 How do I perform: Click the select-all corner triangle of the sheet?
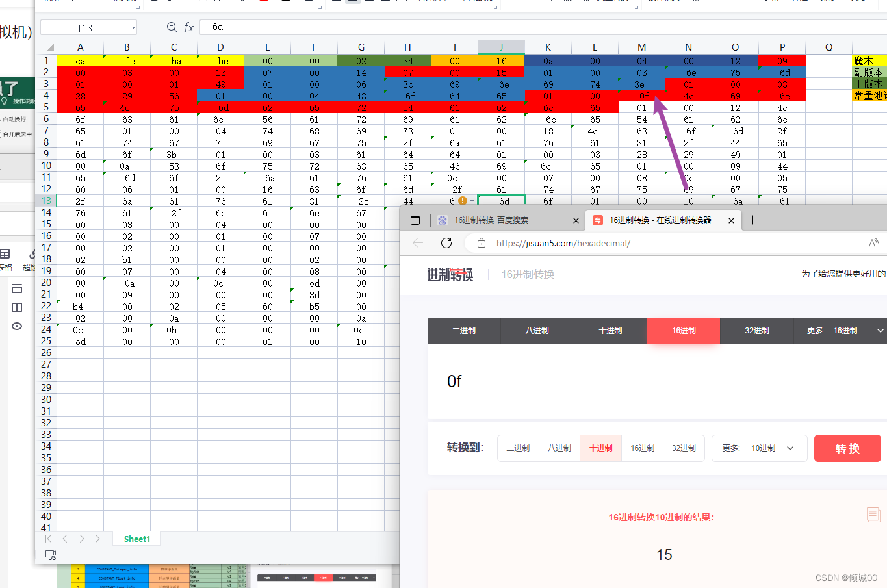[49, 47]
